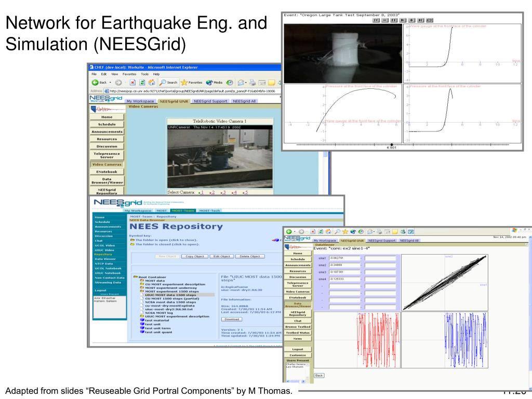Expand MOST experiment underway folder

[x=142, y=288]
